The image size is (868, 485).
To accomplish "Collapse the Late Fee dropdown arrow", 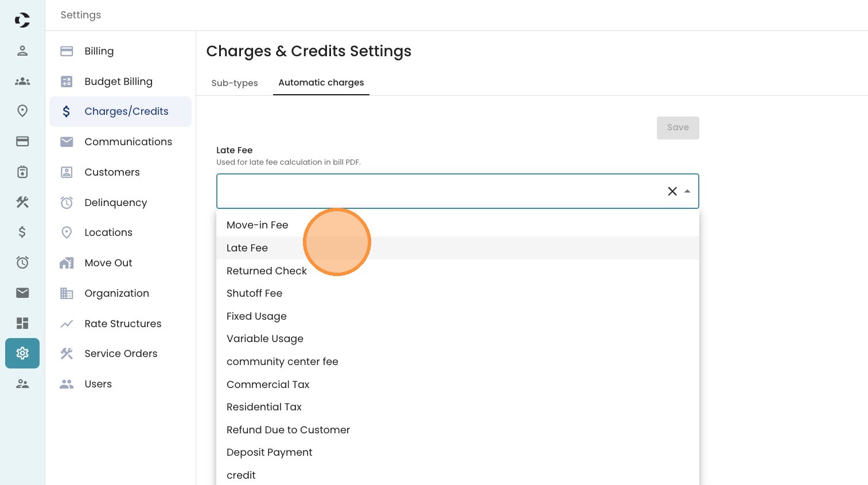I will (x=687, y=191).
